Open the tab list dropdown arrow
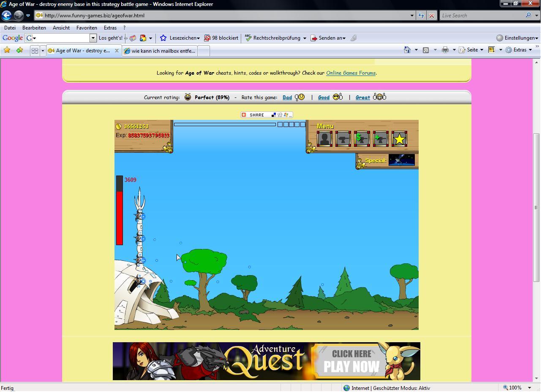This screenshot has width=542, height=392. coord(42,51)
